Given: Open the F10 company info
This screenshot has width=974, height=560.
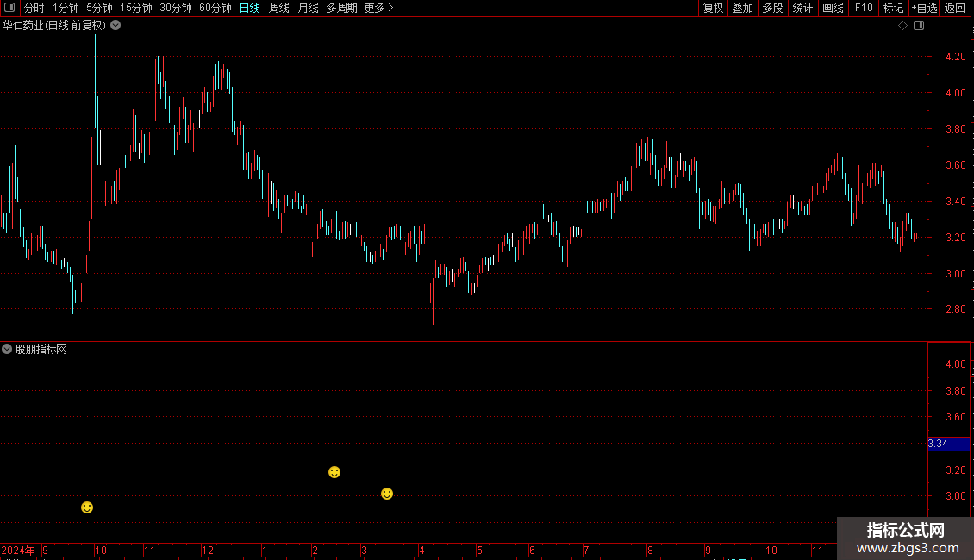Looking at the screenshot, I should coord(864,8).
